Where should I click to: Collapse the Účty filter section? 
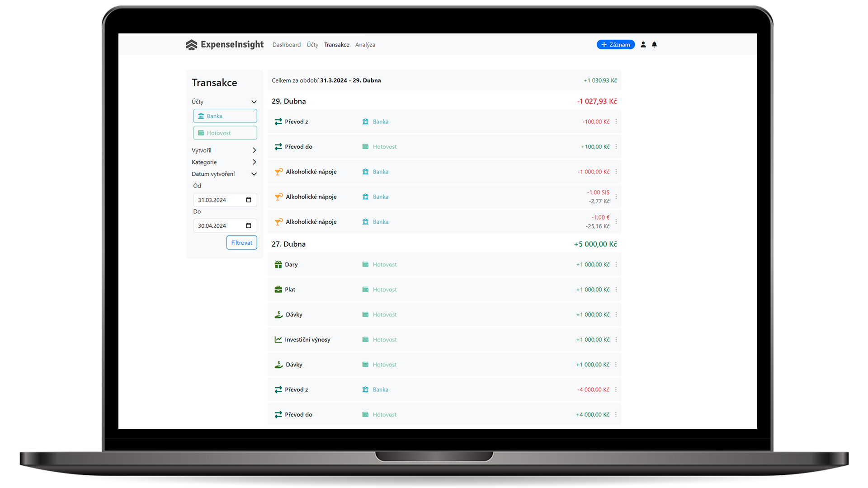coord(254,102)
